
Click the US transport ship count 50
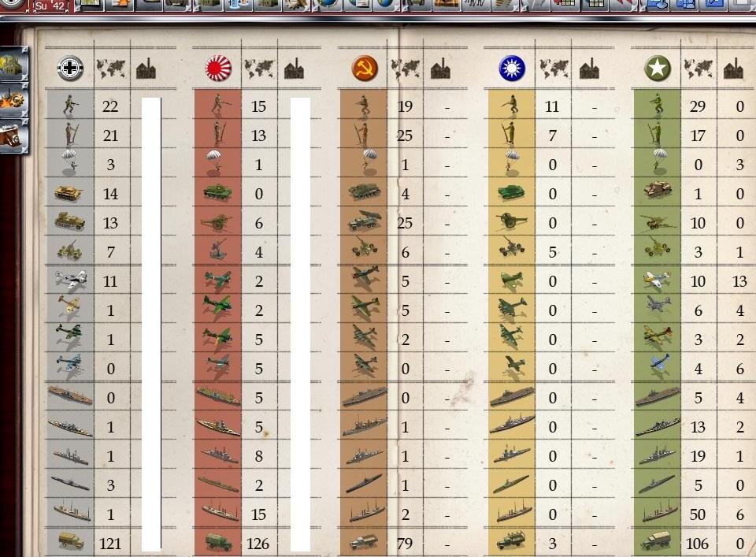point(698,514)
